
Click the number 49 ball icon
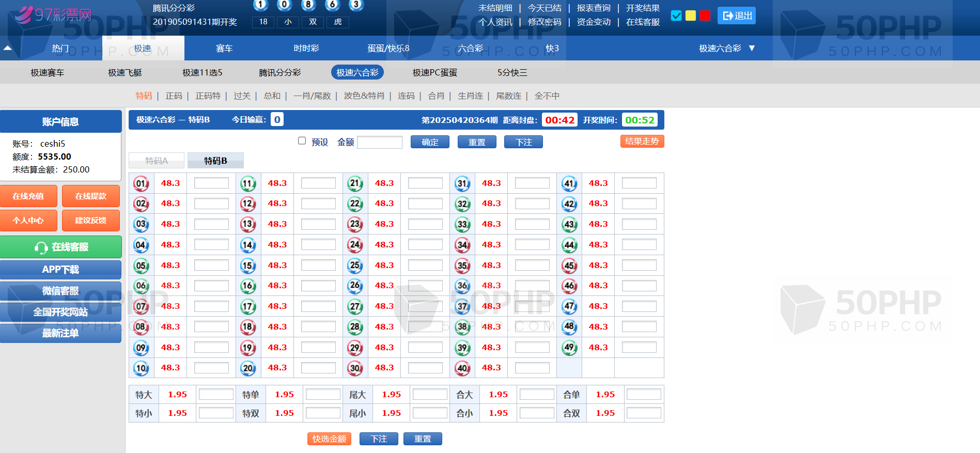(x=569, y=348)
